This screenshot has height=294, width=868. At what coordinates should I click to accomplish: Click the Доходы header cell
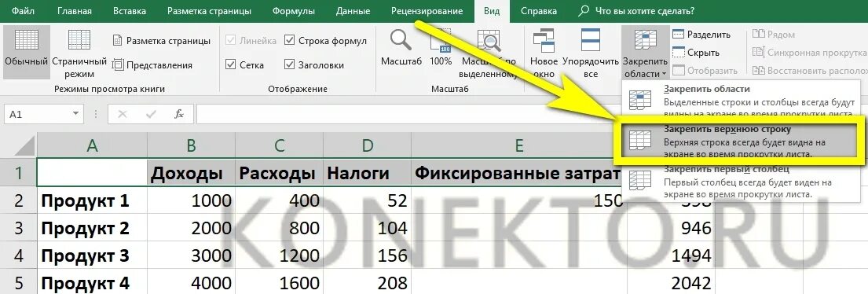click(x=191, y=173)
